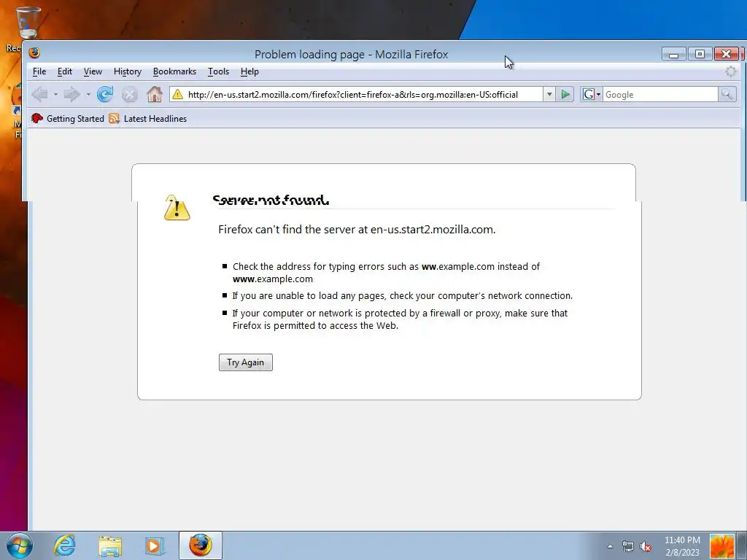This screenshot has height=560, width=747.
Task: Click the green Go arrow button
Action: coord(565,94)
